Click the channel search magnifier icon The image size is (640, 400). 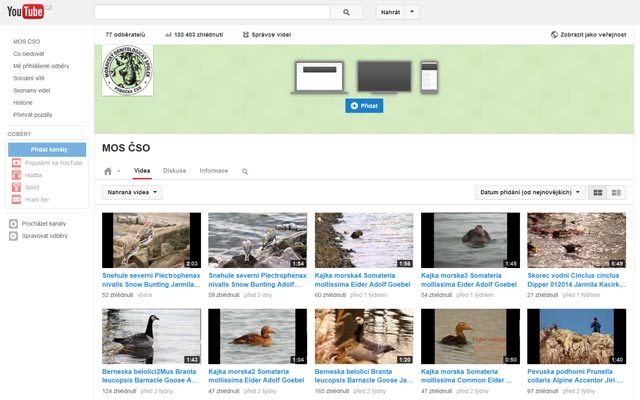coord(245,171)
